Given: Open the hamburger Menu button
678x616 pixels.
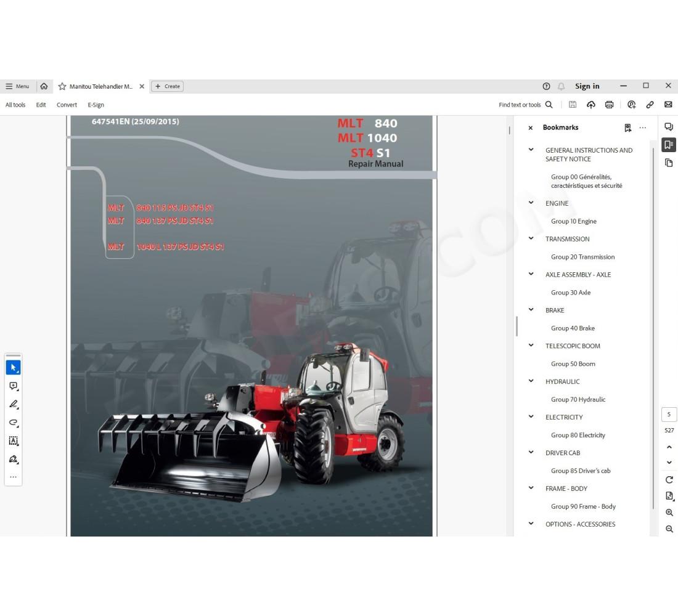Looking at the screenshot, I should coord(17,86).
